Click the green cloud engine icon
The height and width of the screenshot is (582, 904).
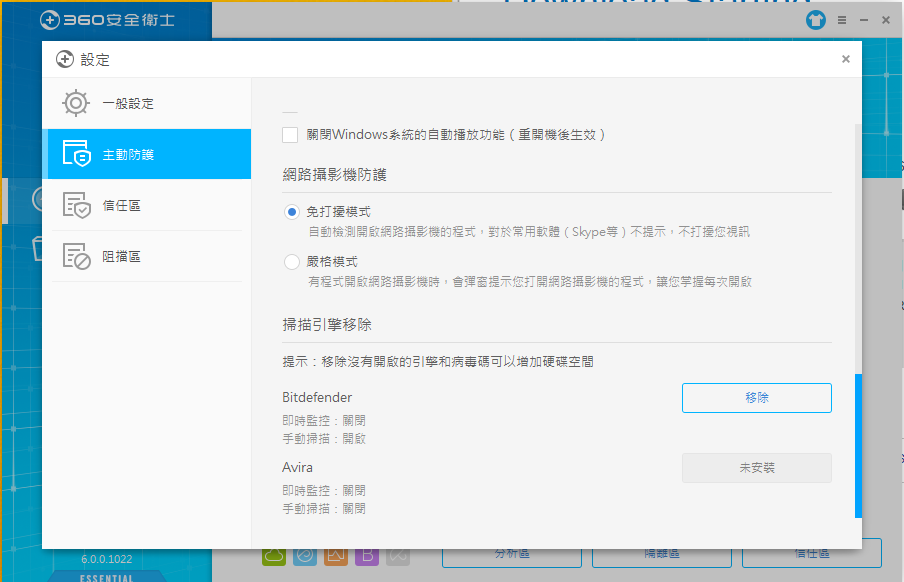[275, 556]
